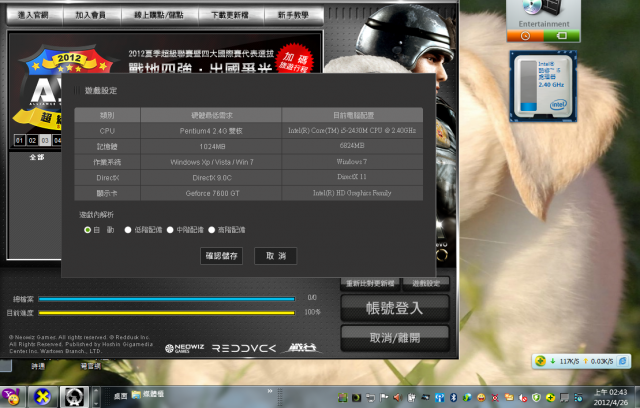The width and height of the screenshot is (640, 408).
Task: Click the 遊戲設定 game settings button in launcher
Action: pos(426,284)
